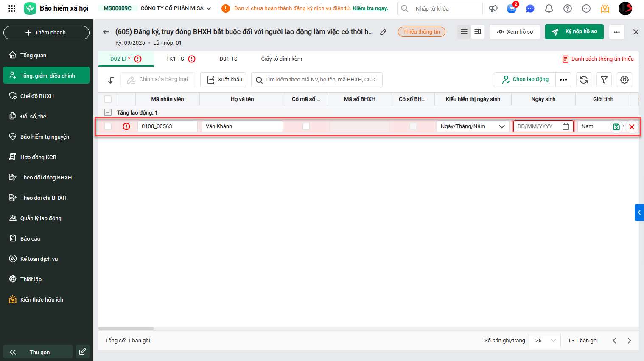Refresh the employee list

[584, 80]
